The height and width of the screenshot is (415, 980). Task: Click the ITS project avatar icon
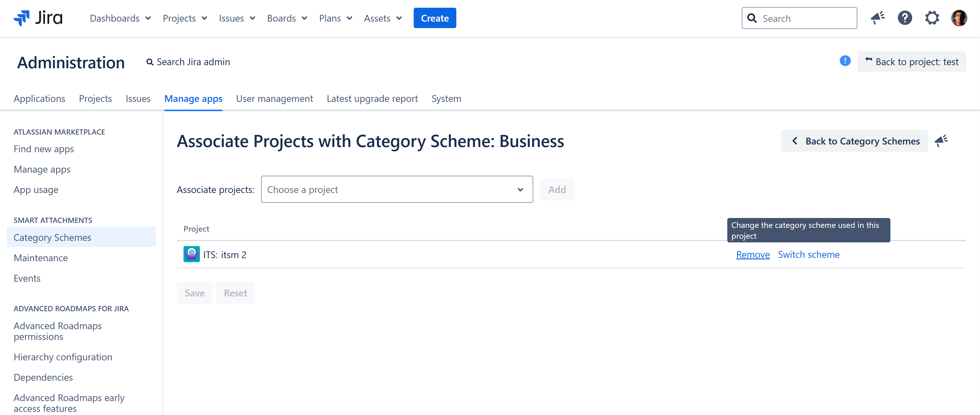coord(191,254)
